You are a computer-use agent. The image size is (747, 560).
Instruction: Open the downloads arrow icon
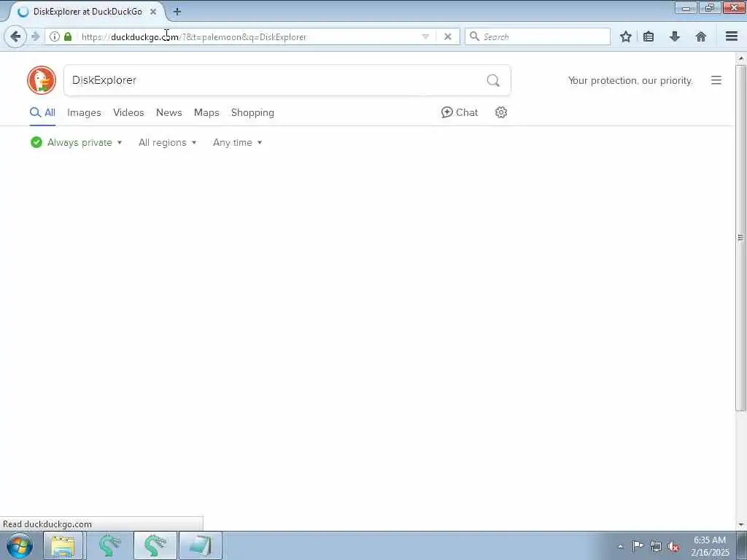pos(675,36)
